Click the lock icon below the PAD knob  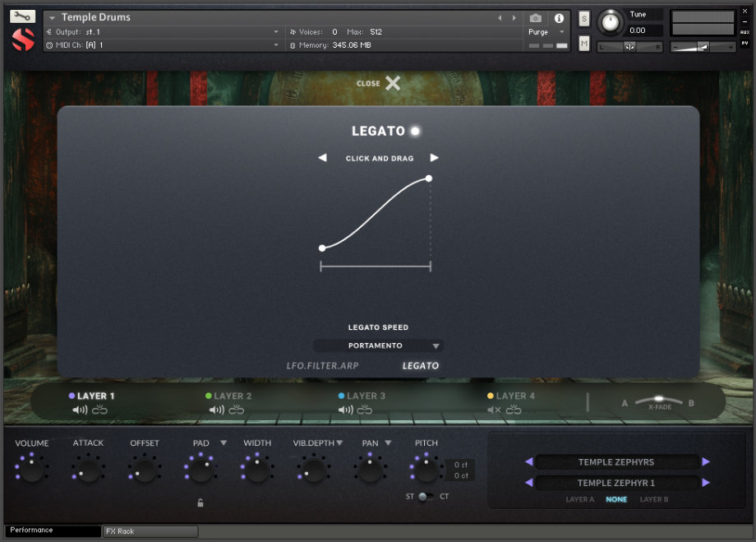[x=201, y=503]
